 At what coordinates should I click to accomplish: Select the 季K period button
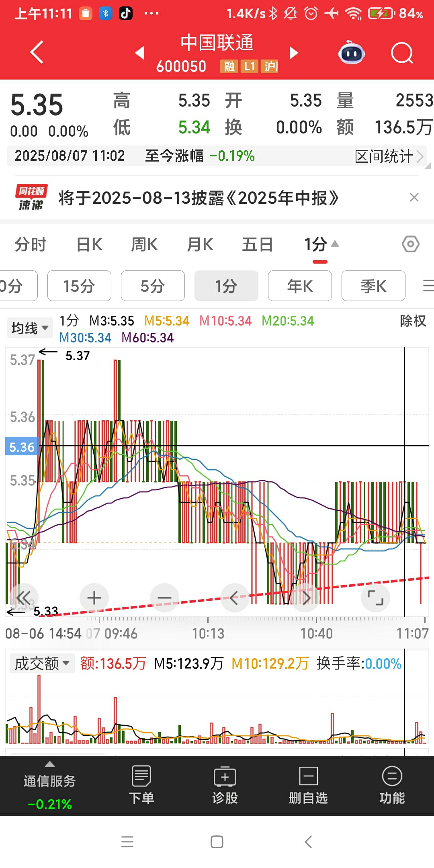click(x=373, y=286)
